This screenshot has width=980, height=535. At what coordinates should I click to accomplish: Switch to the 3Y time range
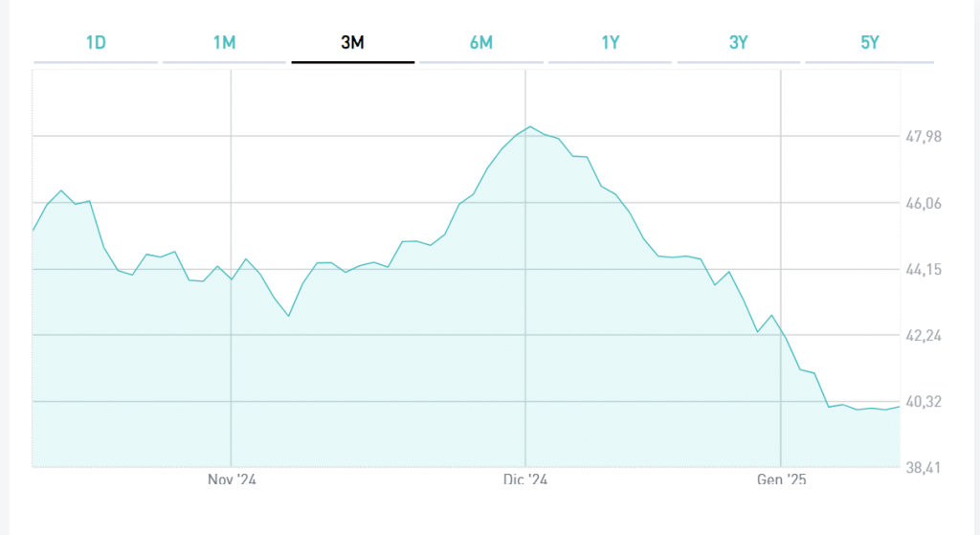point(738,42)
